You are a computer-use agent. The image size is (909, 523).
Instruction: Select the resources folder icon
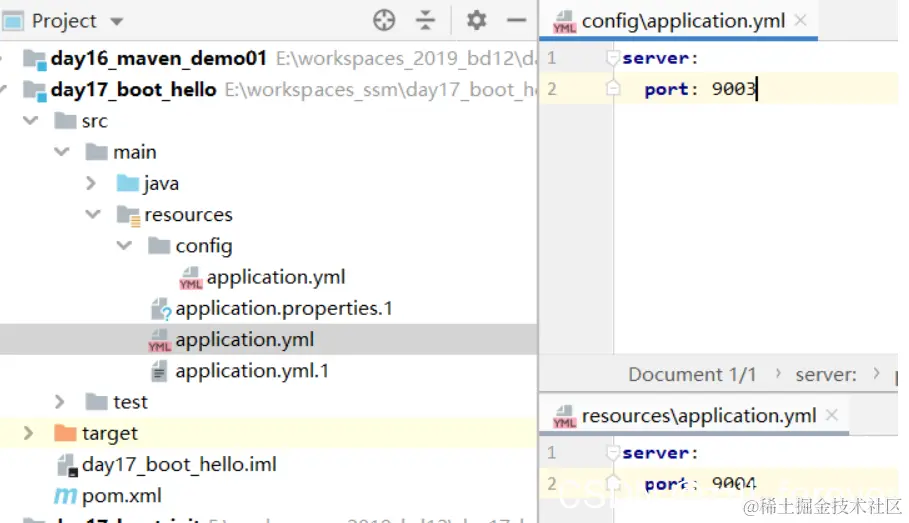[128, 215]
